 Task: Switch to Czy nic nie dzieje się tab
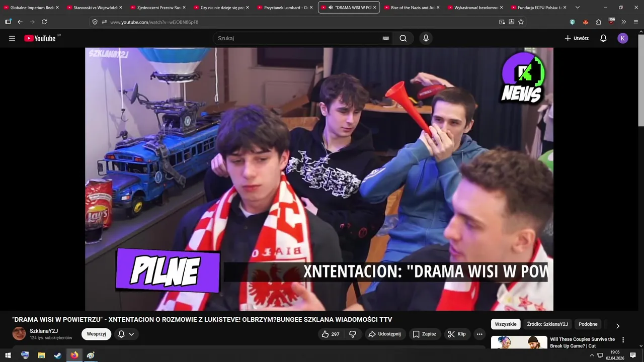(221, 8)
